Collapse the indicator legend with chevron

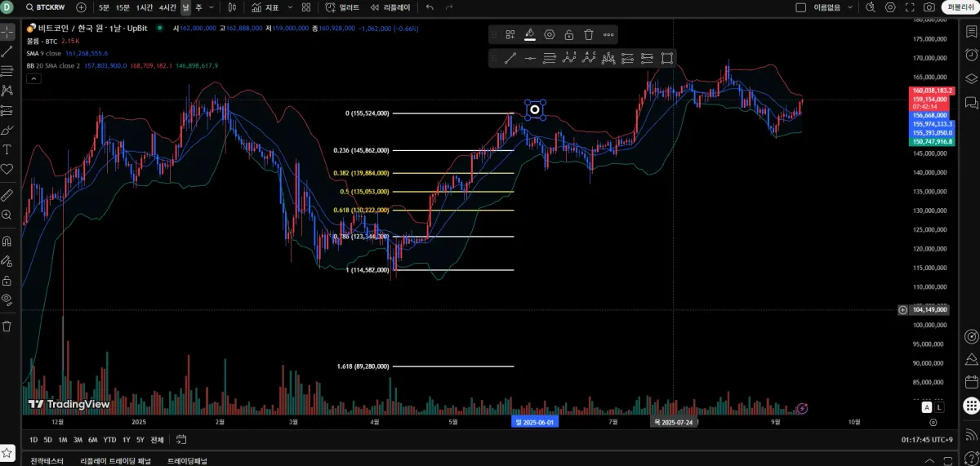click(x=33, y=79)
